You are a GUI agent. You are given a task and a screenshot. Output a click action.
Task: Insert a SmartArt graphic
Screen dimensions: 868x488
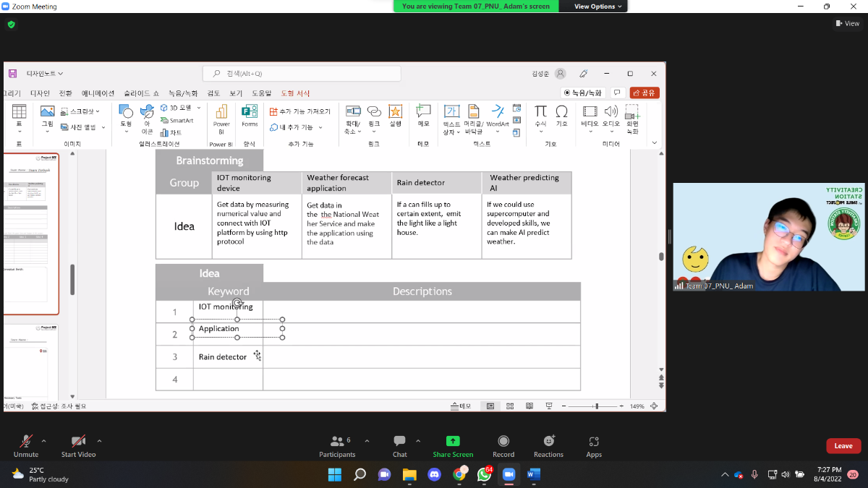tap(176, 121)
